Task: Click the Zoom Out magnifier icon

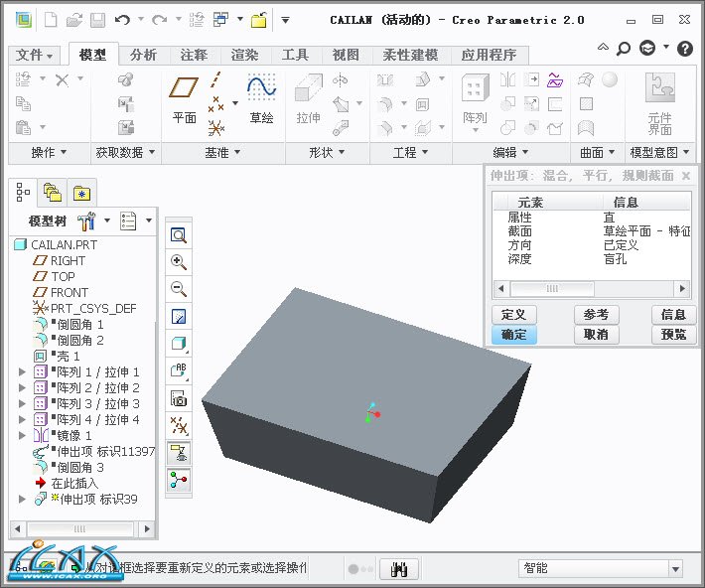Action: coord(180,289)
